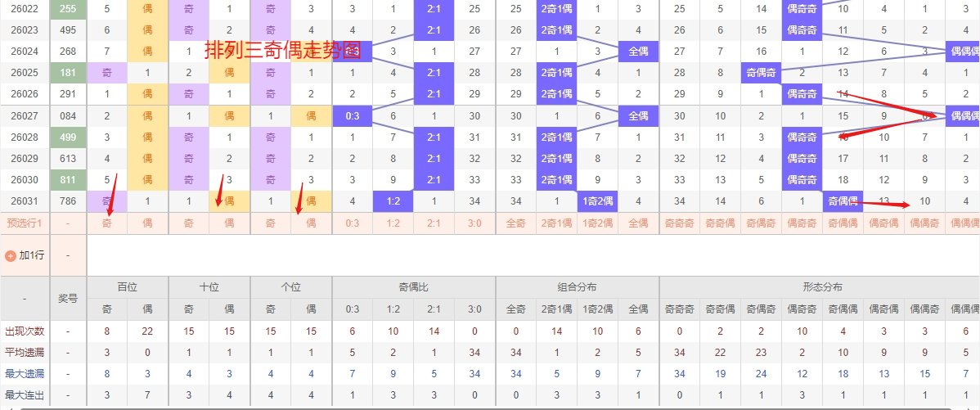Click the 预选行1 row label

pos(25,223)
